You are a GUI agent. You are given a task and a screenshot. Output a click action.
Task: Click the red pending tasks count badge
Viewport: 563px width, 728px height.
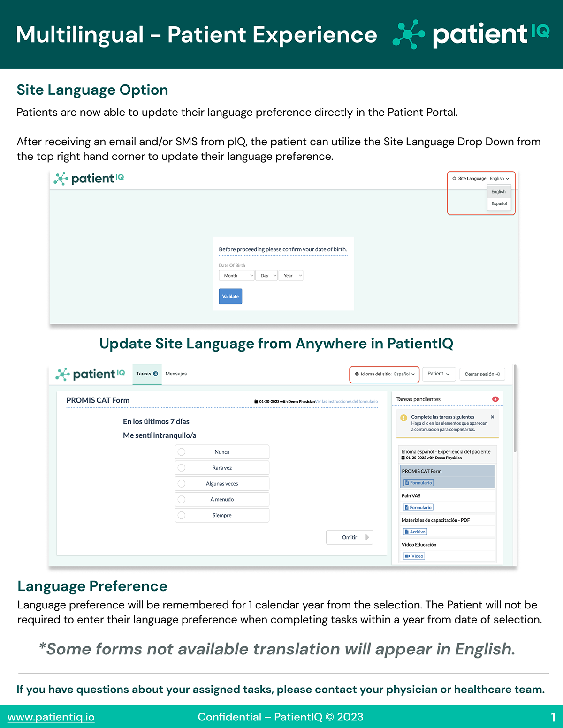click(495, 399)
